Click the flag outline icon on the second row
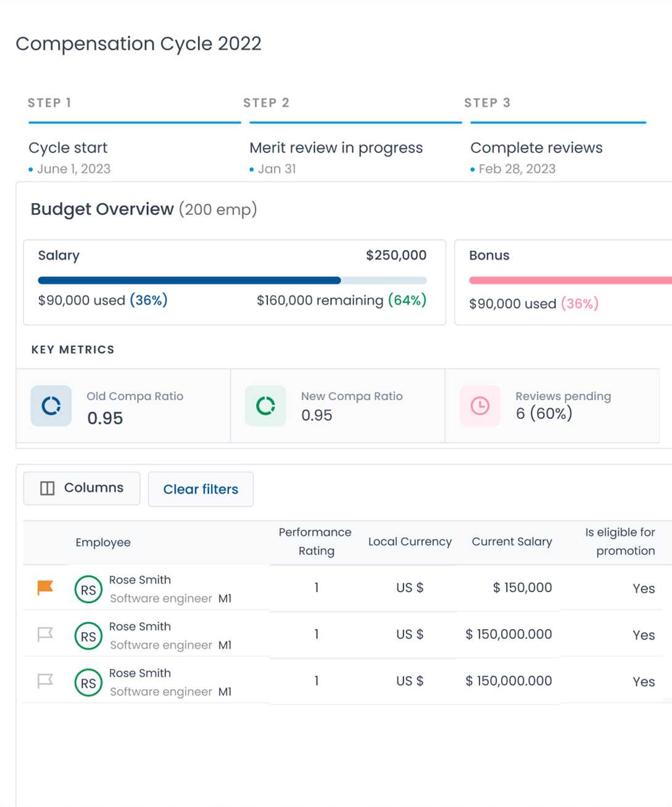The image size is (672, 807). (46, 632)
